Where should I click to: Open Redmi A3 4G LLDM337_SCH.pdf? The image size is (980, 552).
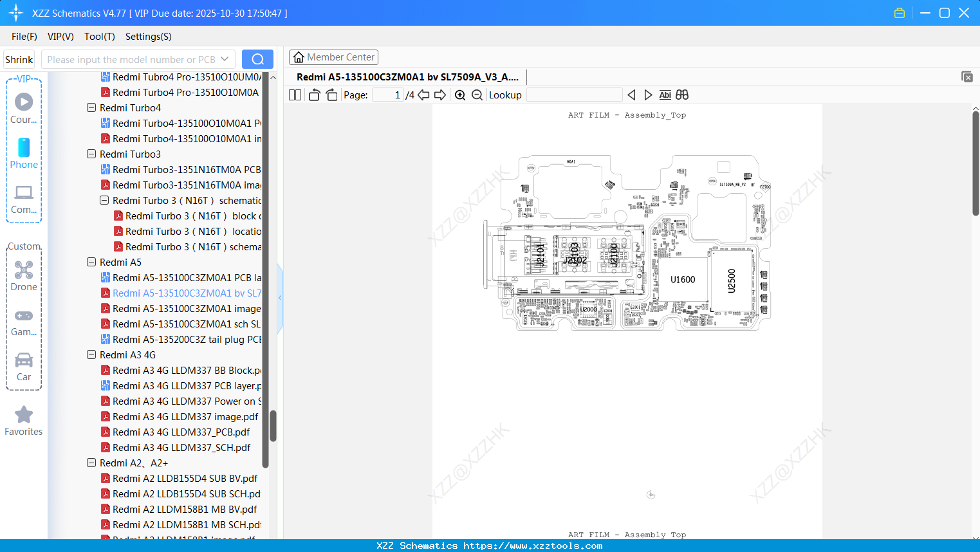point(176,448)
